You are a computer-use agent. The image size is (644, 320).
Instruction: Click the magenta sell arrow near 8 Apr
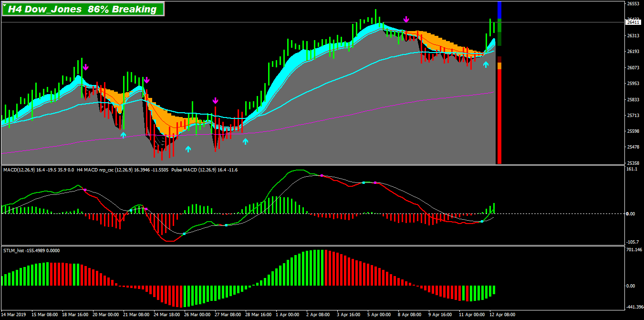coord(406,19)
